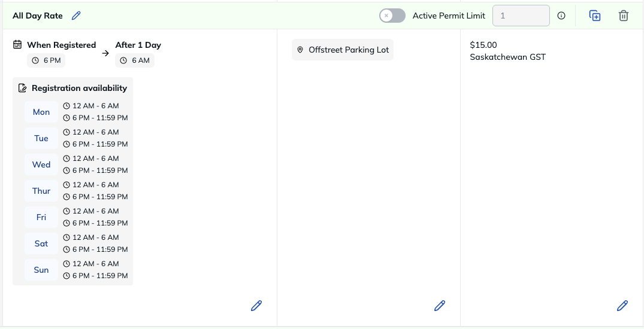Screen dimensions: 644x329
Task: Click the Saskatchewan GST tax label
Action: tap(507, 57)
